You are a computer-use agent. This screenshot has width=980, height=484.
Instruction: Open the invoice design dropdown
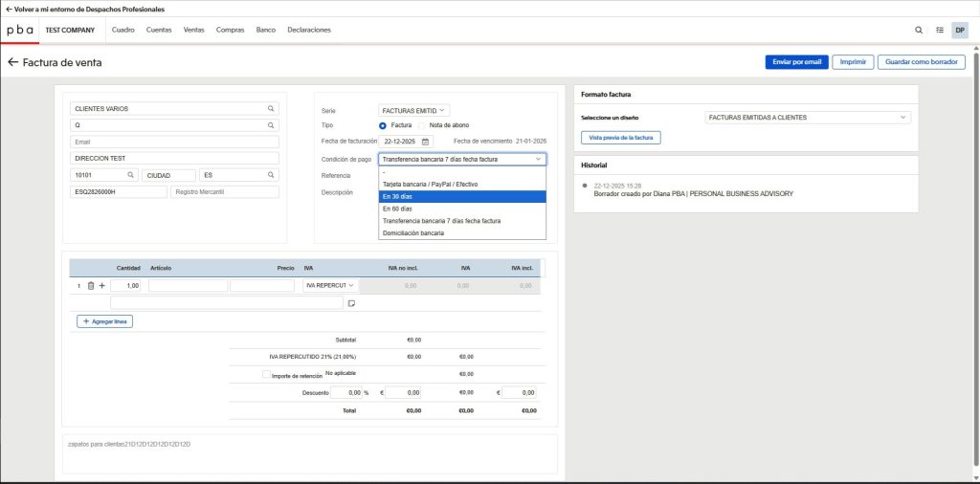pos(807,118)
